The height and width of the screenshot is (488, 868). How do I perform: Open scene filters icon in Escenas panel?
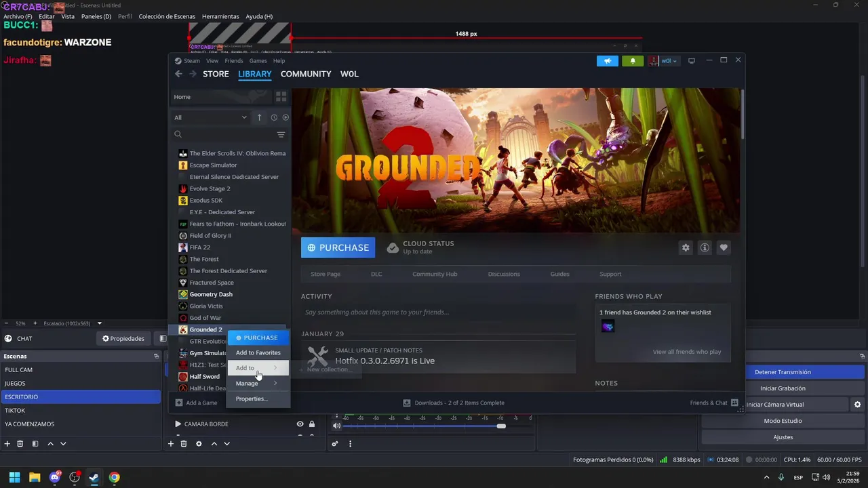click(35, 444)
